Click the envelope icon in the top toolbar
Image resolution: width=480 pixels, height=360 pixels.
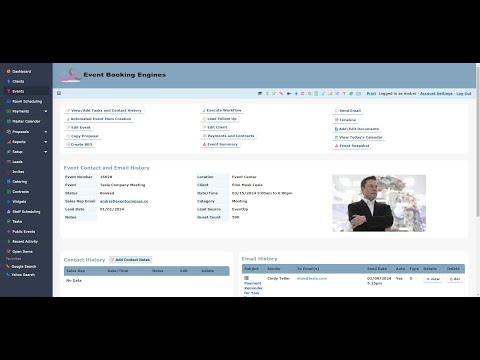tap(358, 94)
